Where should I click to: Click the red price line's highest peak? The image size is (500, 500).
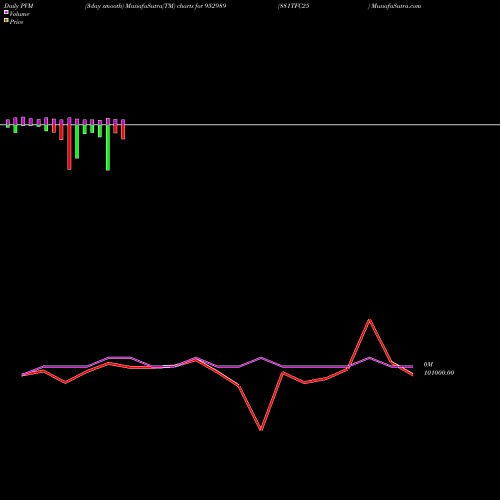(369, 320)
